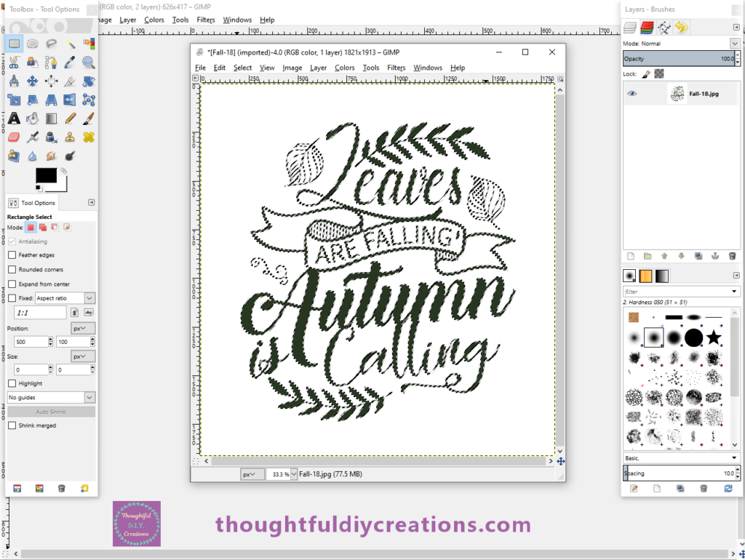Click the Auto Shrink button
Screen dimensions: 745x560
point(51,412)
